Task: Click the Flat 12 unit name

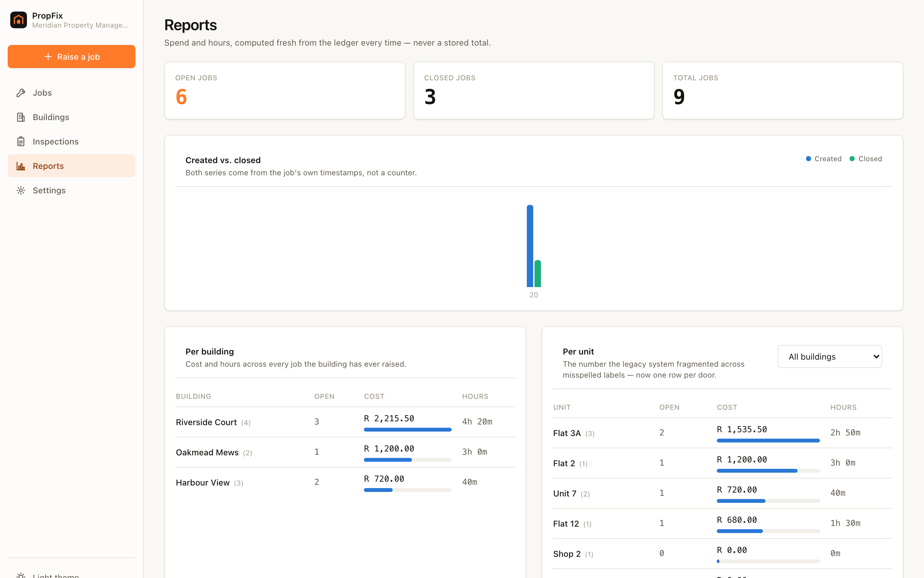Action: [x=566, y=524]
